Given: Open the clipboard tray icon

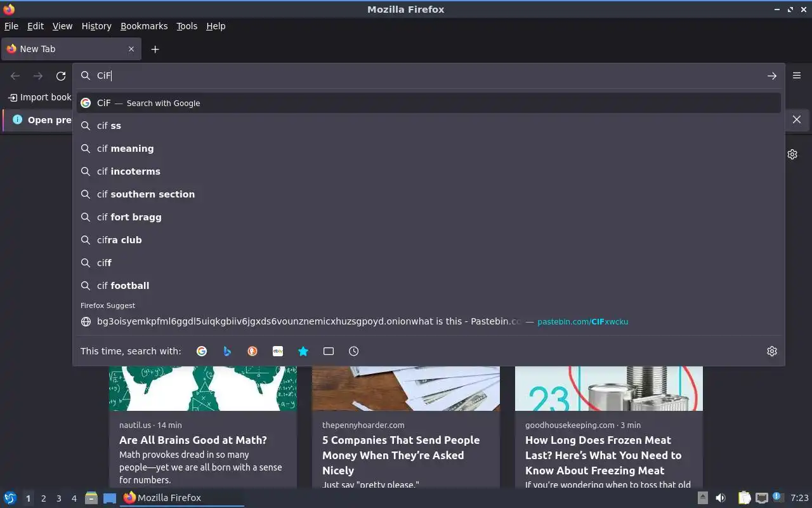Looking at the screenshot, I should click(745, 498).
